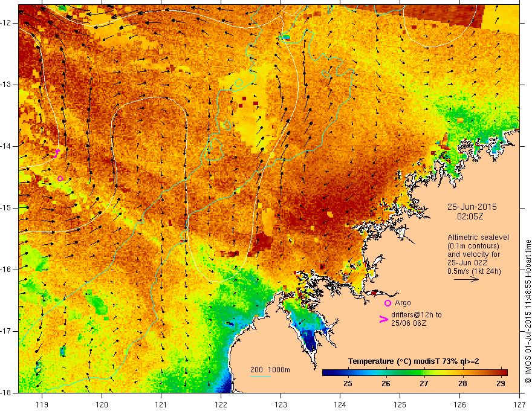
Task: Click the "25-Jun 02Z" velocity date text
Action: (467, 263)
